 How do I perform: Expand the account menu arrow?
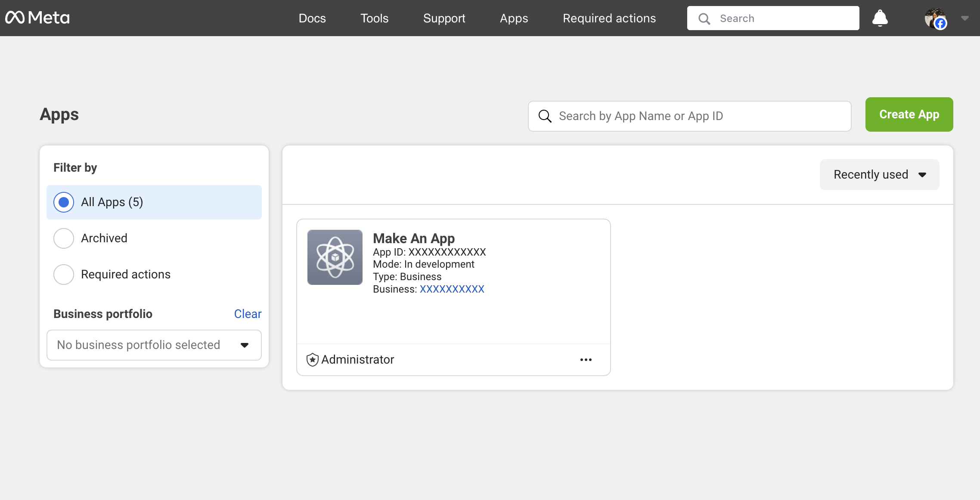pyautogui.click(x=965, y=18)
